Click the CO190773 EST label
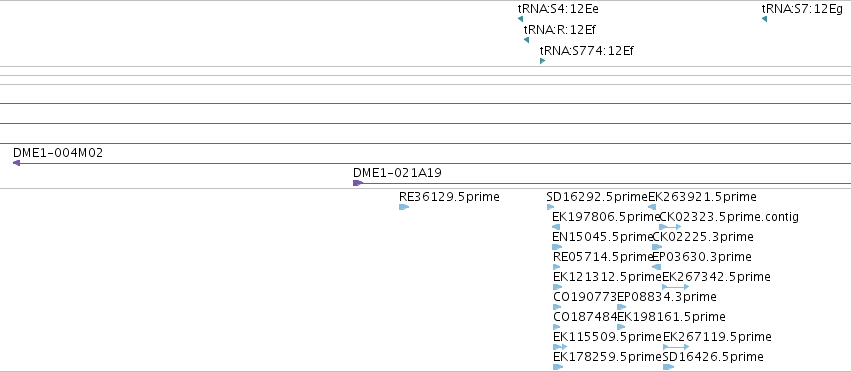This screenshot has width=851, height=372. (585, 297)
